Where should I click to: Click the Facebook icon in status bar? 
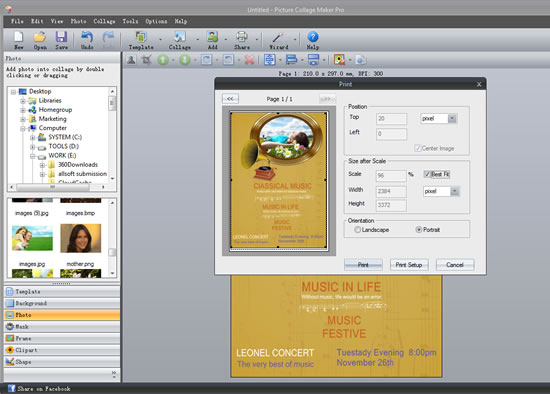[12, 388]
